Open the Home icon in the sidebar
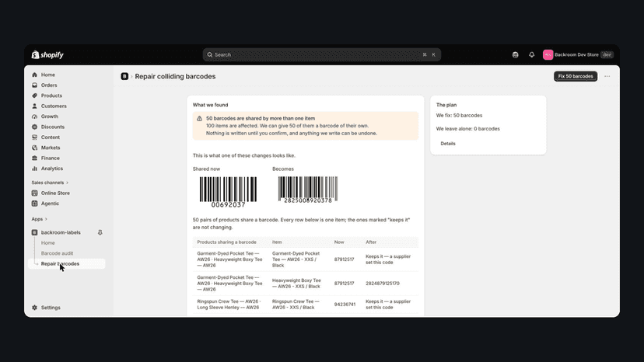This screenshot has height=362, width=644. click(x=34, y=75)
